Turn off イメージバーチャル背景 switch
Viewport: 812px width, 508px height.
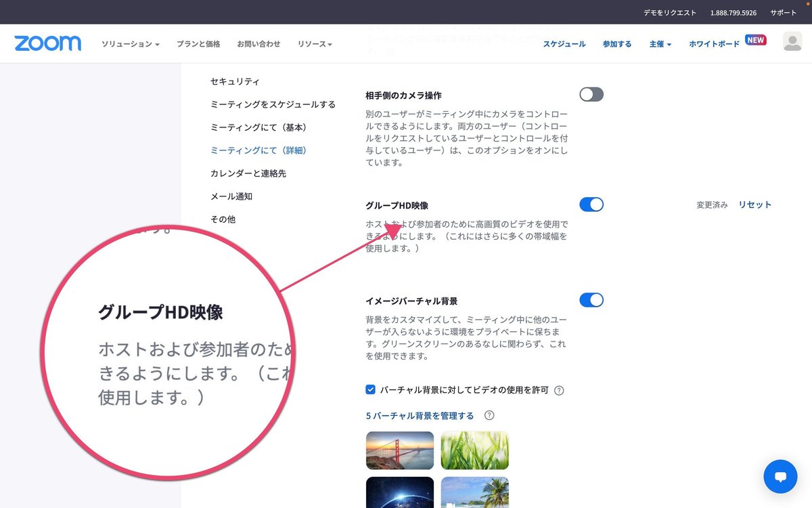pos(591,300)
